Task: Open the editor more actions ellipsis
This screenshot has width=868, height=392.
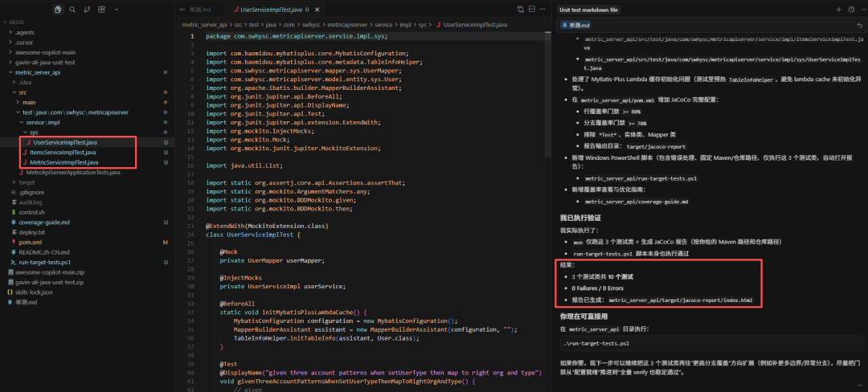Action: click(x=543, y=10)
